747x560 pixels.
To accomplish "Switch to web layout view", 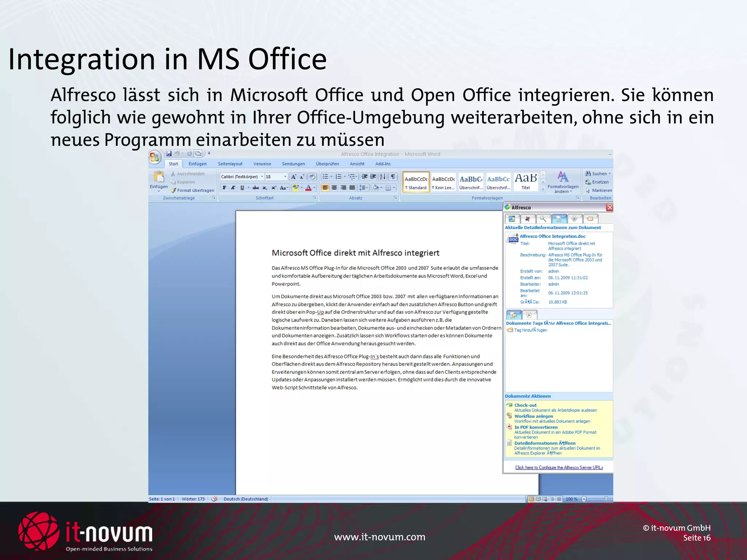I will point(545,499).
